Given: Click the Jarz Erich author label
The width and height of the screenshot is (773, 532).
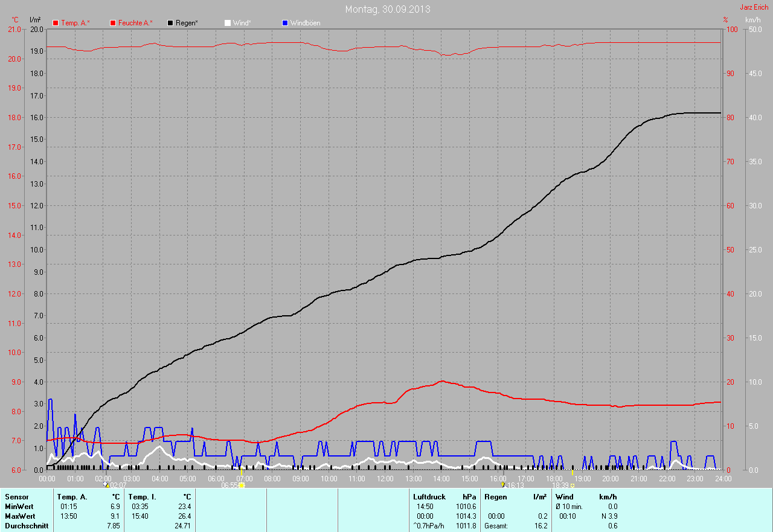Looking at the screenshot, I should (x=754, y=7).
